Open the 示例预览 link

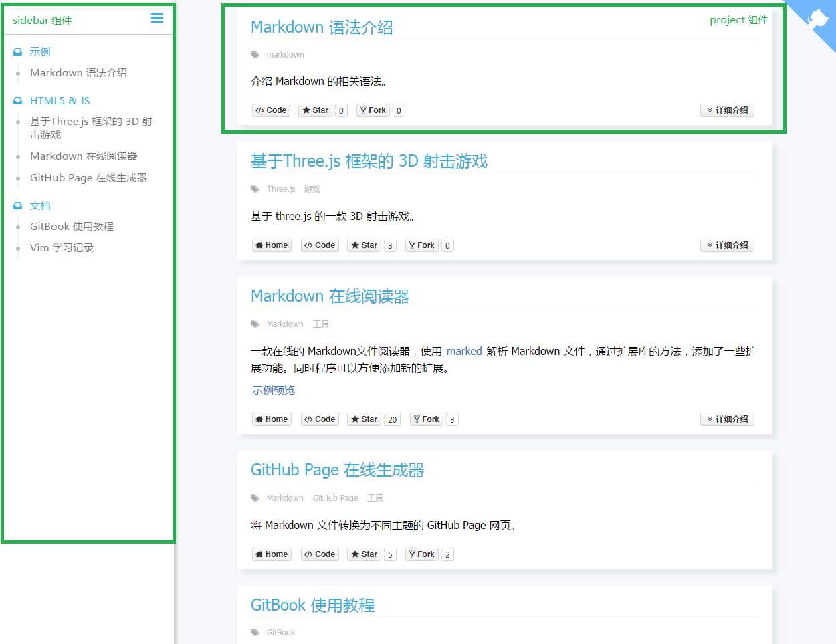point(273,391)
